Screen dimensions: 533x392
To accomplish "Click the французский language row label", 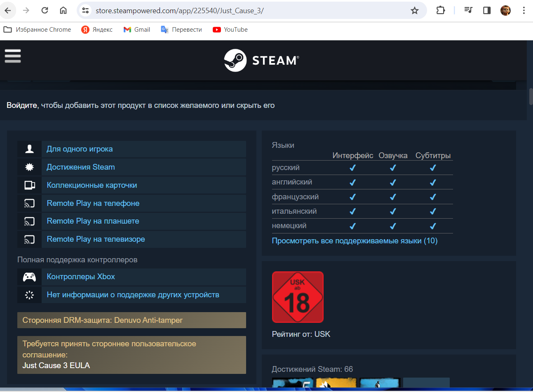I will (295, 197).
